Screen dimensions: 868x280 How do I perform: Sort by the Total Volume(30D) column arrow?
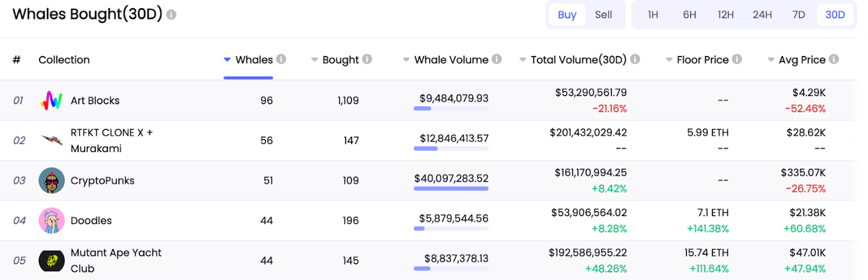(523, 60)
